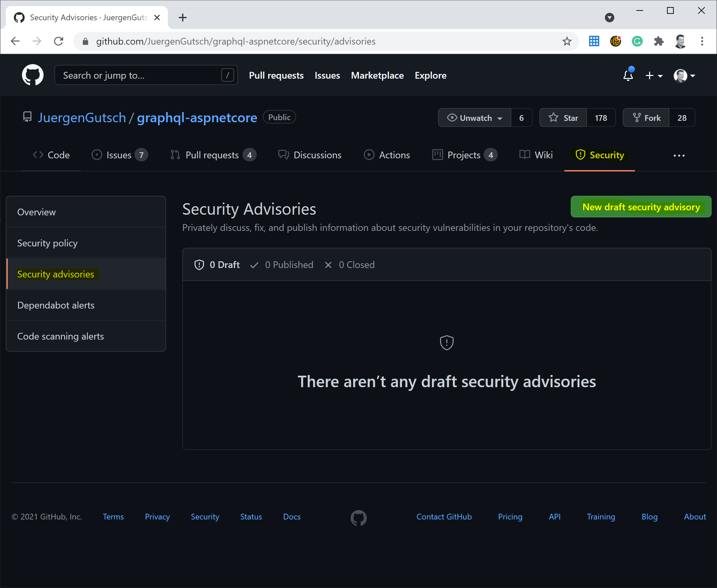Click the tab search dropdown arrow

tap(609, 18)
